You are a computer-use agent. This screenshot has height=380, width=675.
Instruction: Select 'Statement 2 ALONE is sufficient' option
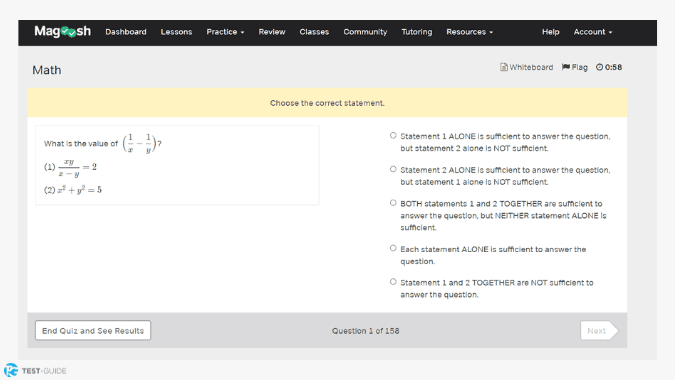(x=393, y=169)
